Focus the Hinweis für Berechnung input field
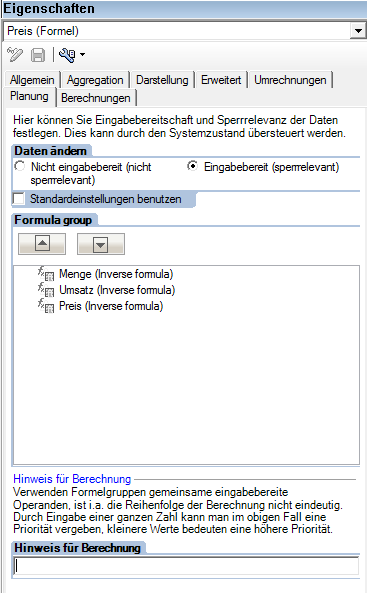367x593 pixels. [186, 566]
